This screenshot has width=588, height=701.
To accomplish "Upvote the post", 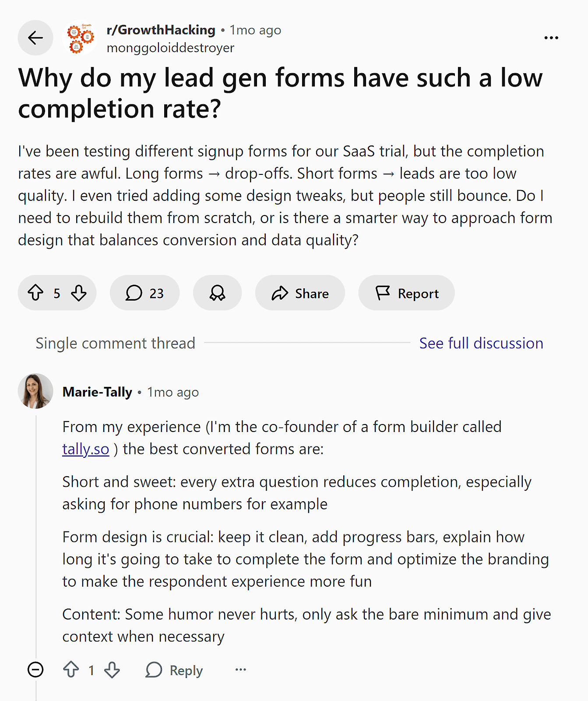I will (x=36, y=293).
